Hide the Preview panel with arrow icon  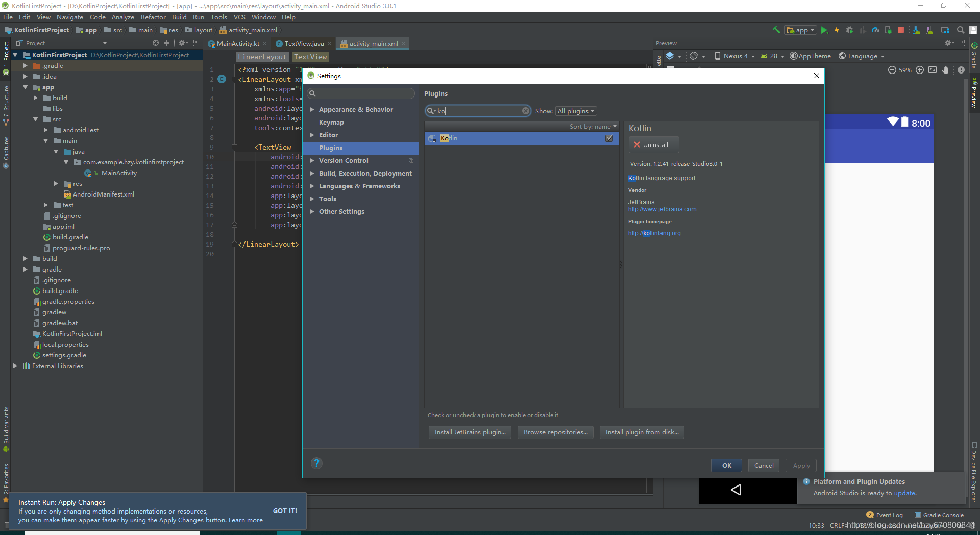pos(962,43)
